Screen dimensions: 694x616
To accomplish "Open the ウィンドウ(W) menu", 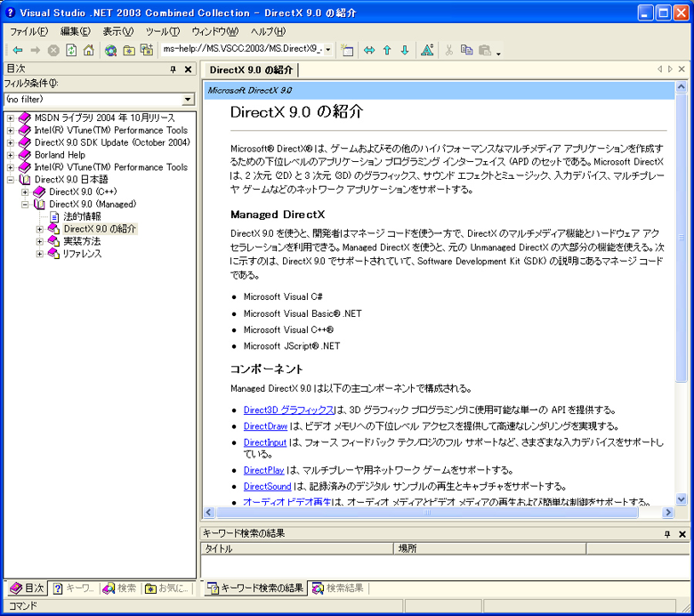I will (x=215, y=31).
